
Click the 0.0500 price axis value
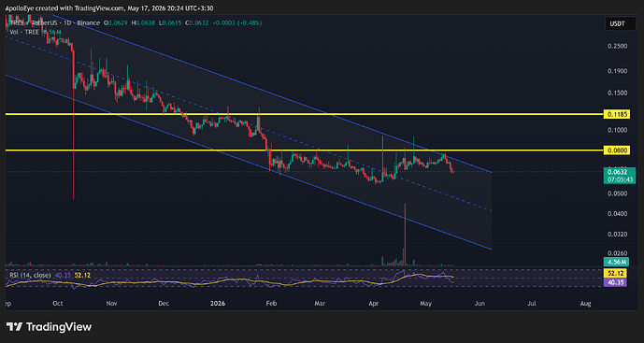(x=617, y=193)
